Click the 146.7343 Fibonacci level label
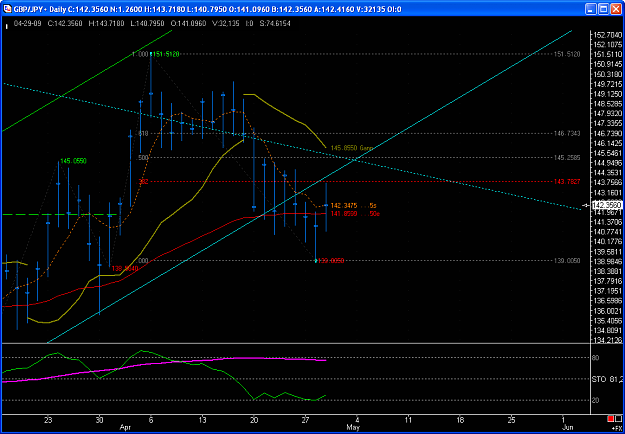The width and height of the screenshot is (625, 434). pos(567,133)
